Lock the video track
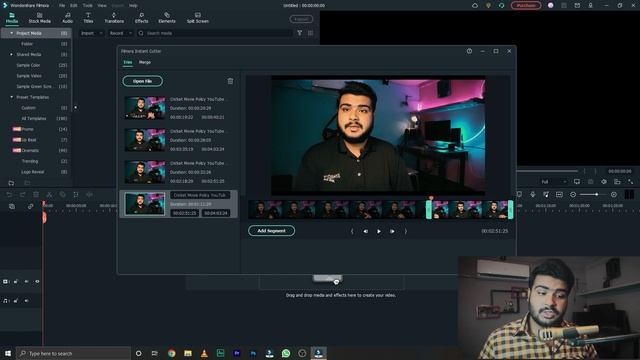The width and height of the screenshot is (640, 360). pyautogui.click(x=16, y=281)
